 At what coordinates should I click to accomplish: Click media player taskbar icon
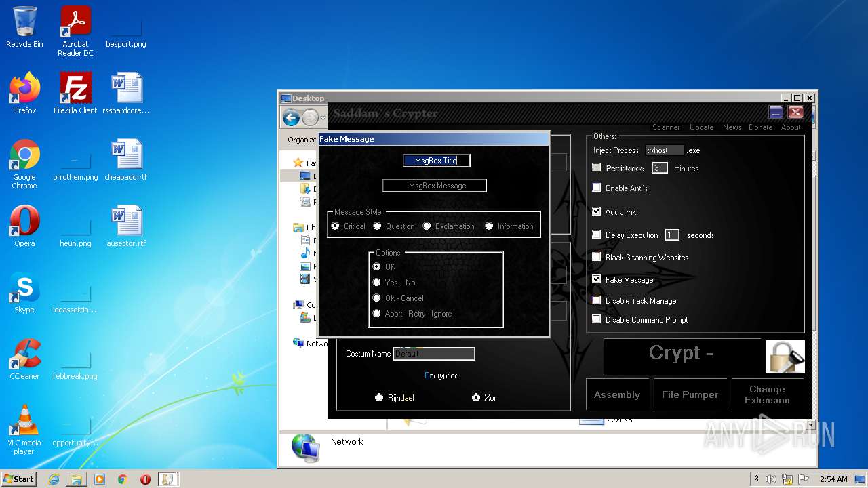(x=100, y=479)
